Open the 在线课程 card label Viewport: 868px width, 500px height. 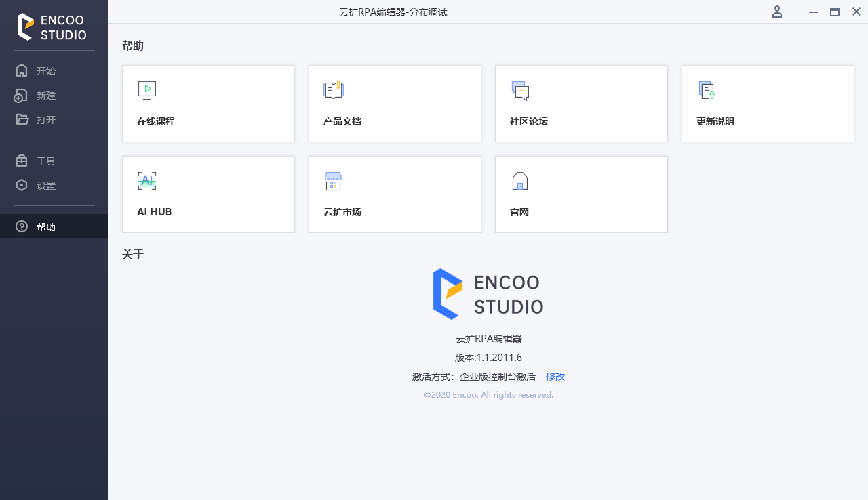(156, 121)
